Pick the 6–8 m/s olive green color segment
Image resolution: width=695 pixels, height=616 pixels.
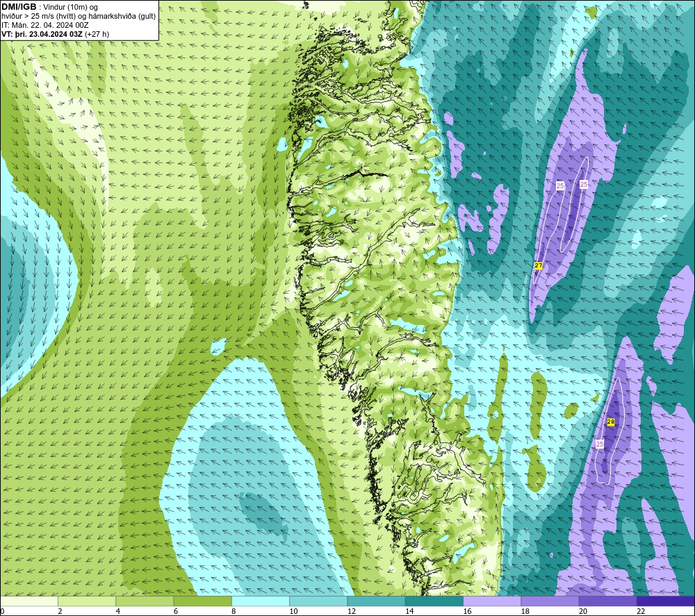pos(202,601)
